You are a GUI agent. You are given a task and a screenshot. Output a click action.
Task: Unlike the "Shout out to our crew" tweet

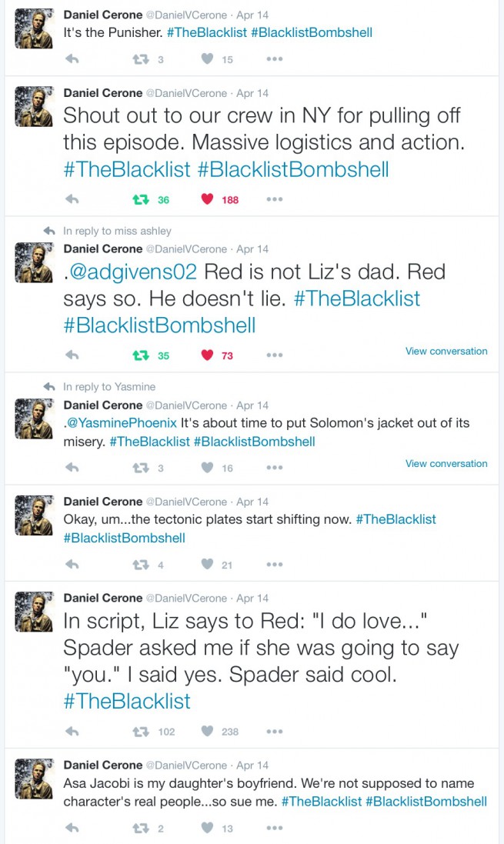tap(207, 199)
